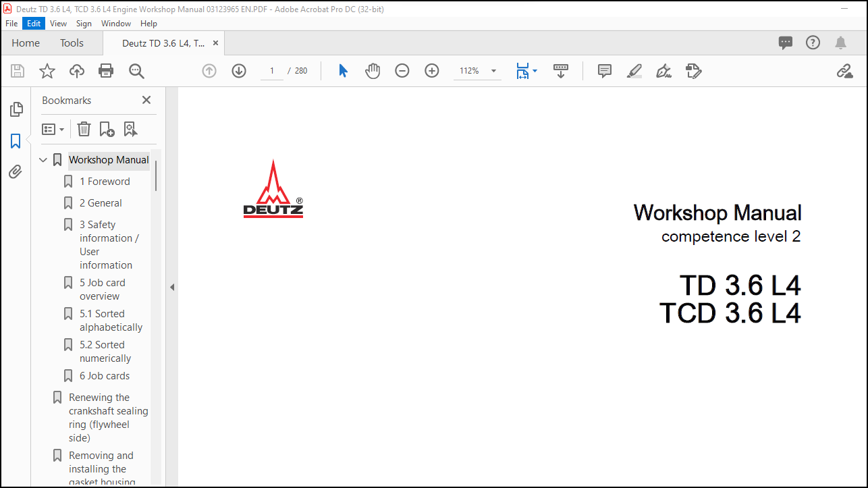
Task: Open the View menu
Action: pos(59,23)
